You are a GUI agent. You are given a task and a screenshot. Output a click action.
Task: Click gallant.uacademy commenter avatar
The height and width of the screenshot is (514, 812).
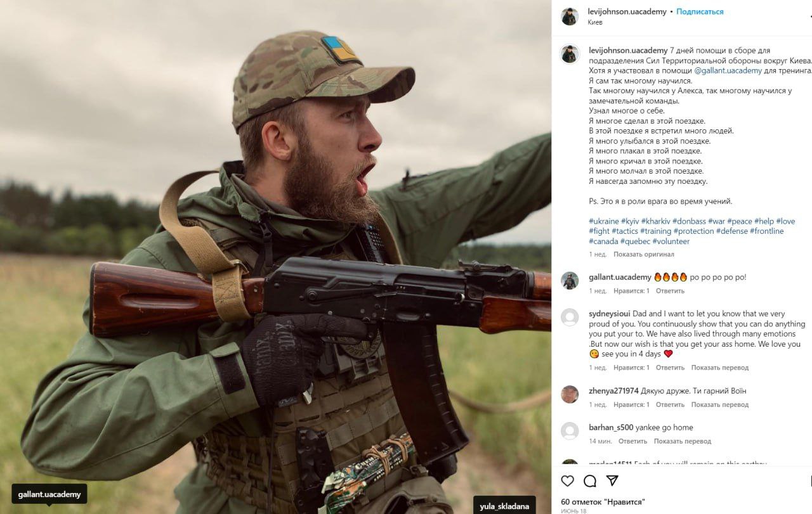[570, 281]
